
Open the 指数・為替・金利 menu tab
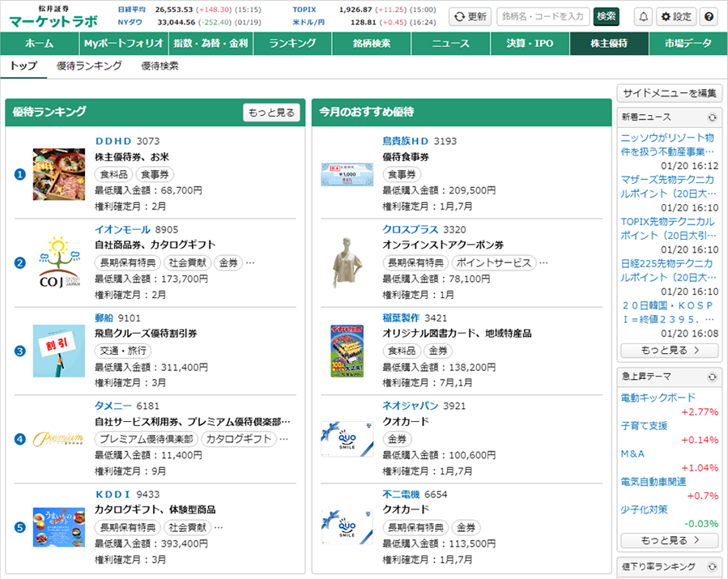(x=211, y=44)
